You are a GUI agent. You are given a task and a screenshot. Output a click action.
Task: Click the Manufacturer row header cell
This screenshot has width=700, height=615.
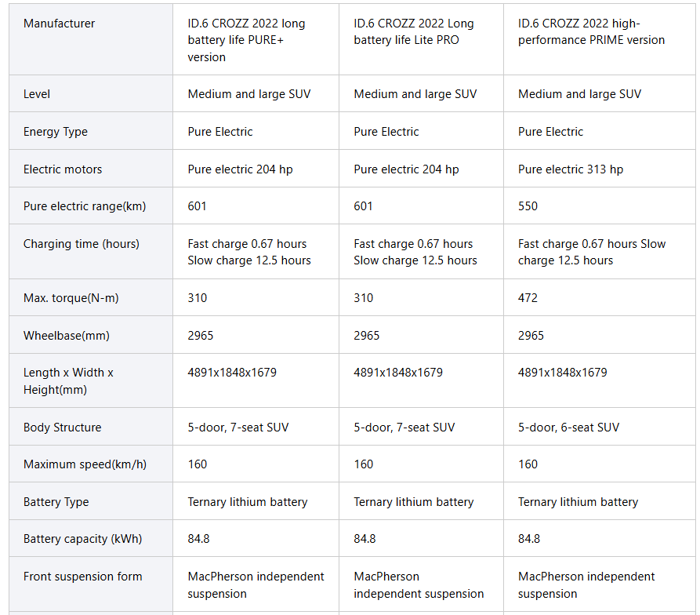pyautogui.click(x=60, y=24)
